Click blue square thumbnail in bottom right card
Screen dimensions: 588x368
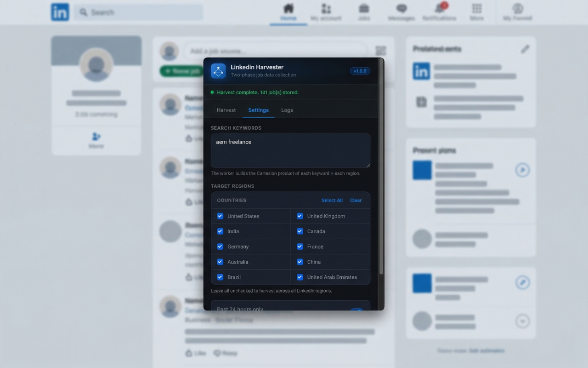point(422,283)
